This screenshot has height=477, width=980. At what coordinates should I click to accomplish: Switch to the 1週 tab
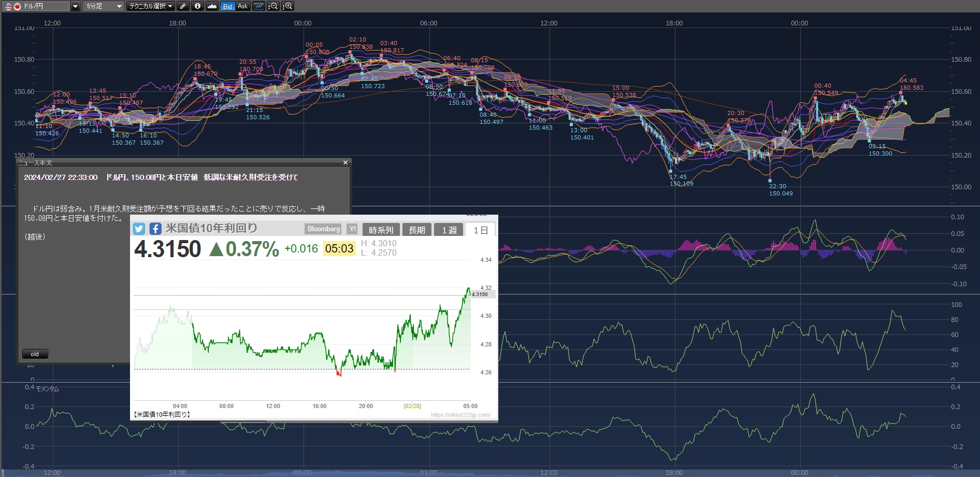coord(449,230)
